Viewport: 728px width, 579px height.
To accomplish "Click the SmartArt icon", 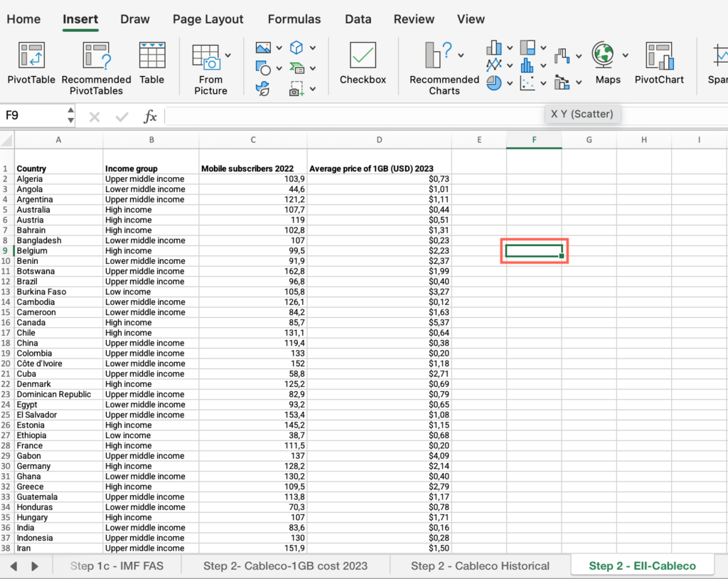I will pyautogui.click(x=296, y=68).
